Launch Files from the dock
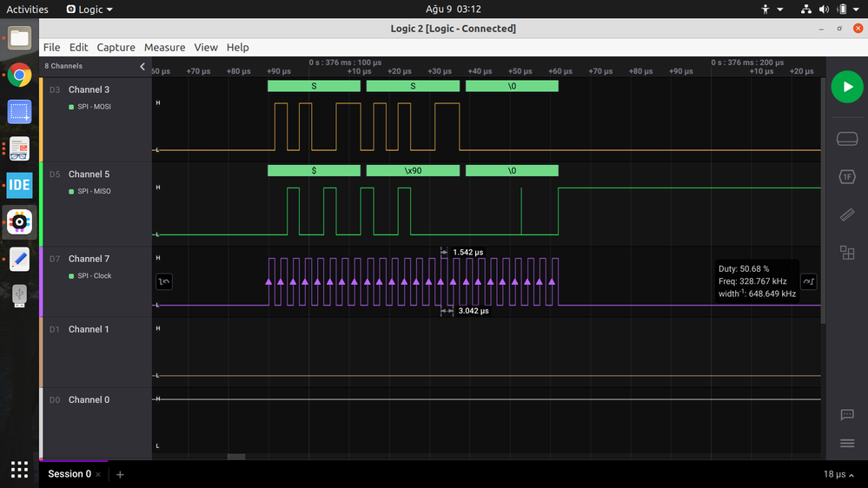868x488 pixels. point(19,38)
